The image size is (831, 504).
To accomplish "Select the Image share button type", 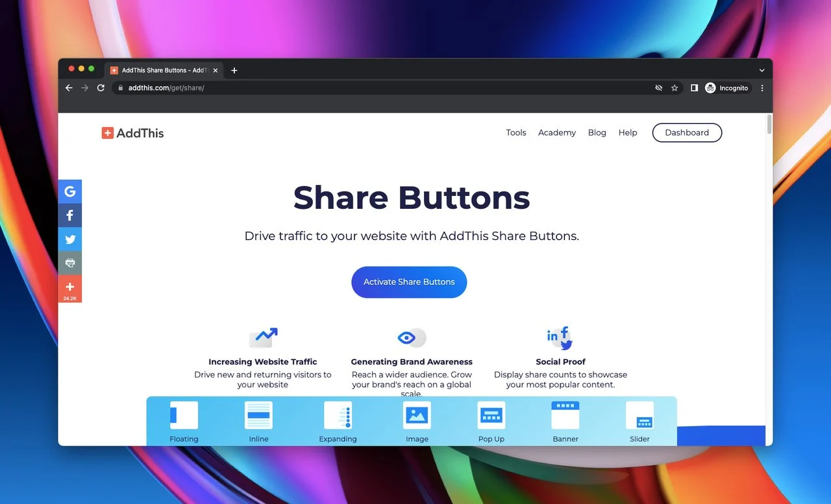I will pyautogui.click(x=417, y=422).
